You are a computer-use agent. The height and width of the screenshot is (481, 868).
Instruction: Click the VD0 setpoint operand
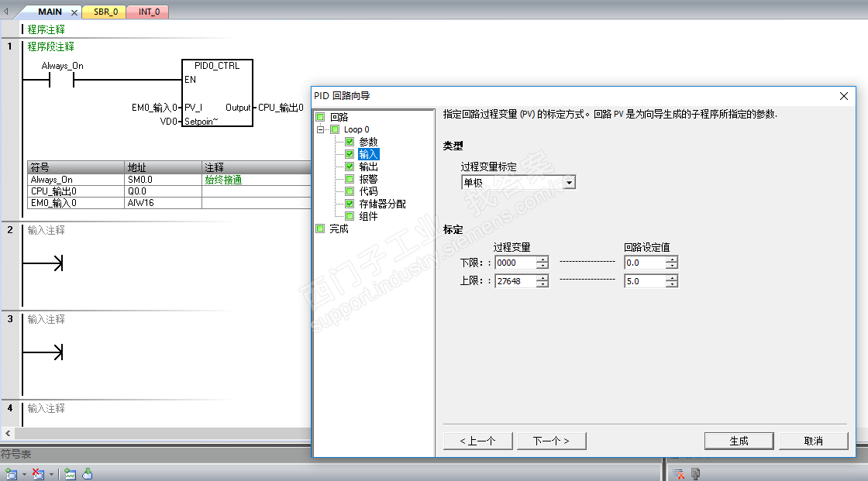click(169, 122)
